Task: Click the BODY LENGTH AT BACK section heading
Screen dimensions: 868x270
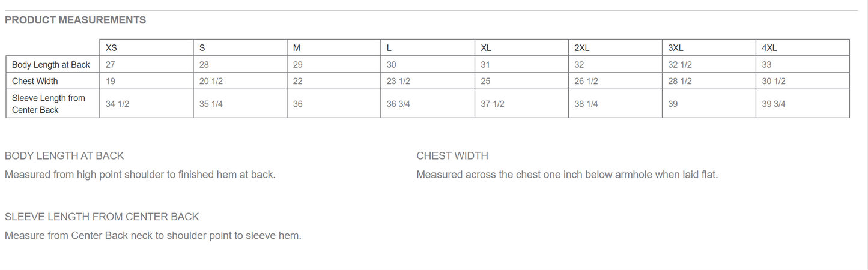Action: coord(64,156)
